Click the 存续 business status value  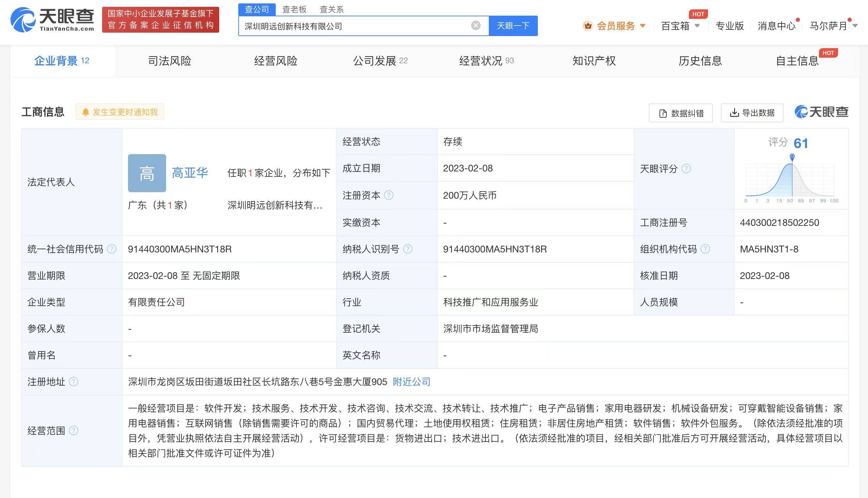[x=452, y=142]
